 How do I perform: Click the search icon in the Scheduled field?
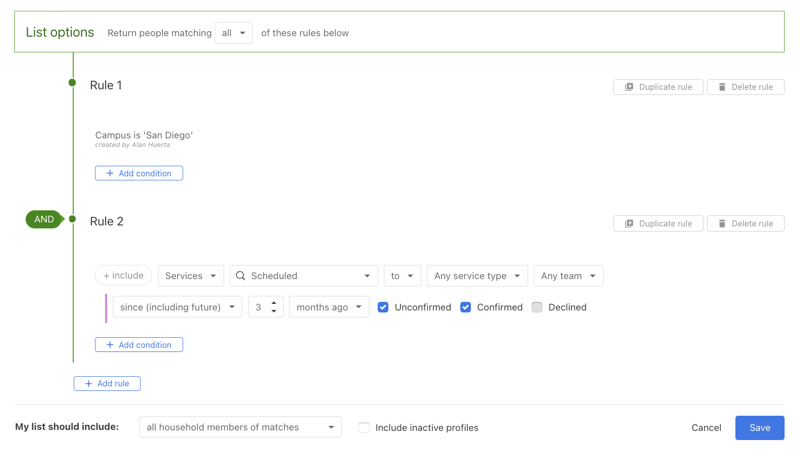click(241, 276)
